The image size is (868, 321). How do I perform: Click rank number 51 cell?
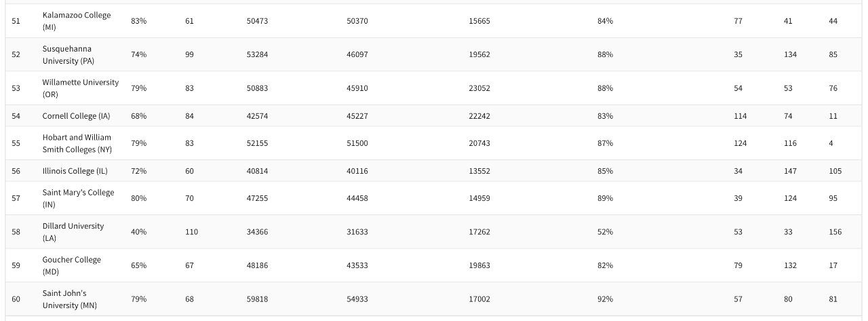tap(16, 21)
